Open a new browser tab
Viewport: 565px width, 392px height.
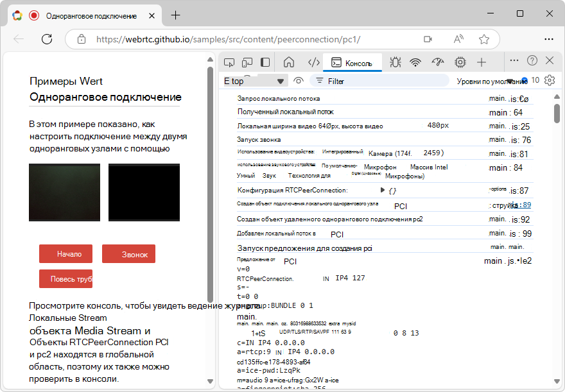pyautogui.click(x=175, y=15)
